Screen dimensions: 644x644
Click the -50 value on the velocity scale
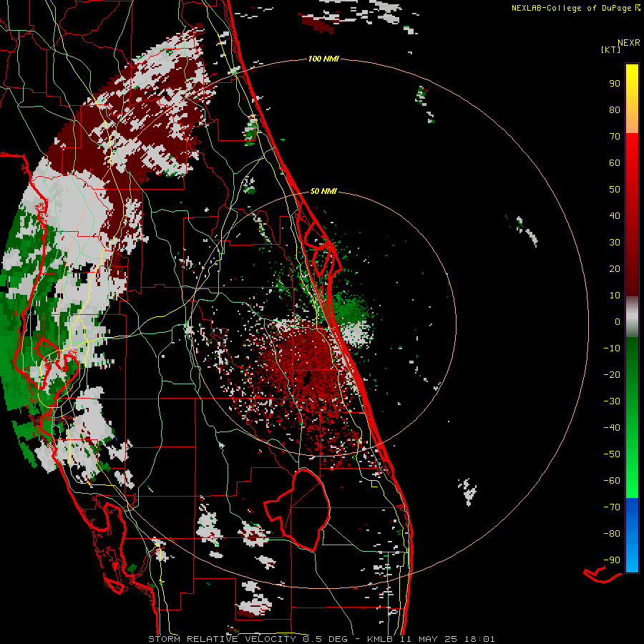point(612,454)
